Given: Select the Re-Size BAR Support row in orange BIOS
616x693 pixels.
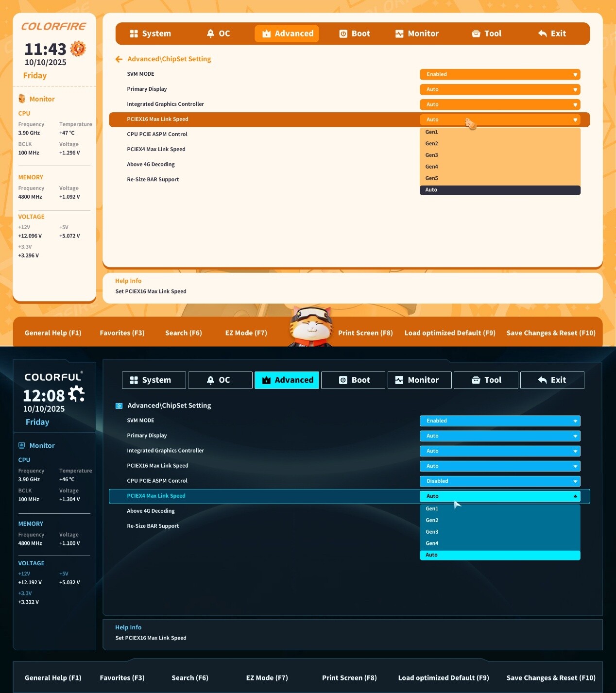Looking at the screenshot, I should coord(153,180).
